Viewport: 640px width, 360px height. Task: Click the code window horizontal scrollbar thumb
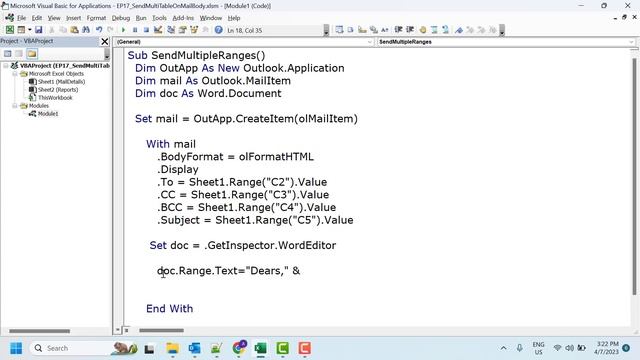(x=161, y=330)
